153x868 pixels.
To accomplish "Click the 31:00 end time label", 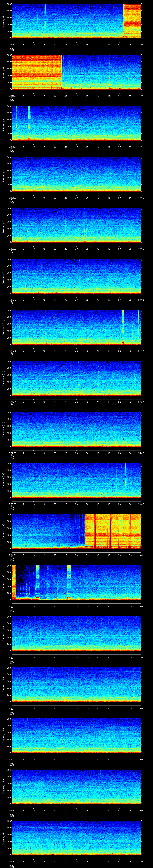I will pos(141,861).
